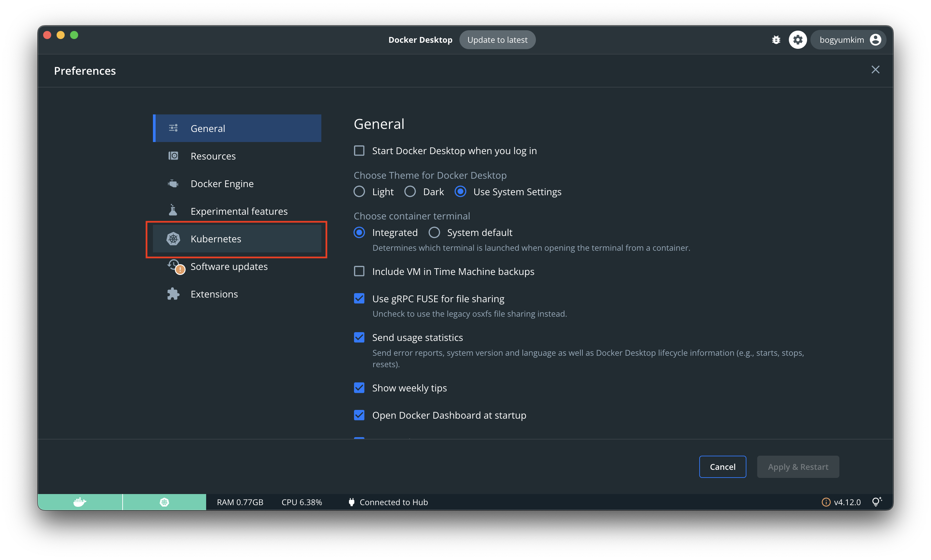This screenshot has width=931, height=560.
Task: Click the version info icon
Action: coord(826,502)
